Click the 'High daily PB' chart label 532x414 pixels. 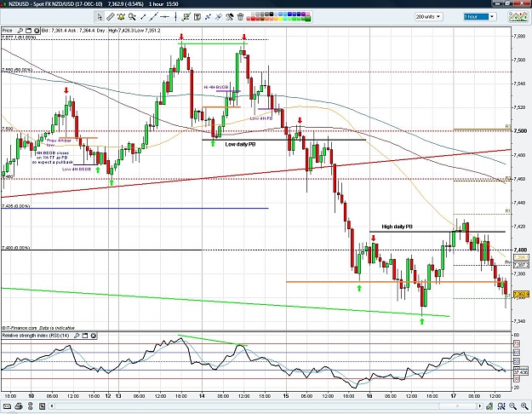[398, 227]
